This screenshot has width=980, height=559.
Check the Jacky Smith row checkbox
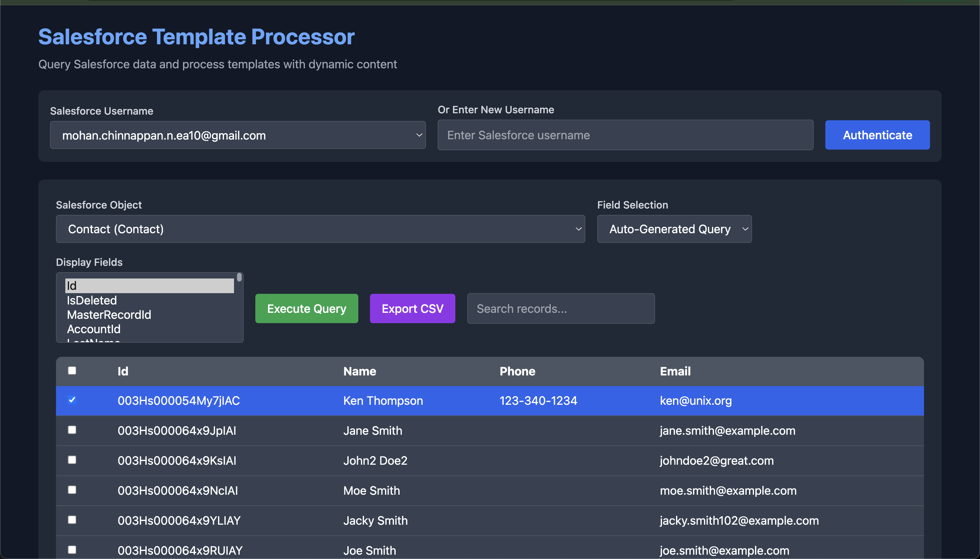(x=72, y=520)
